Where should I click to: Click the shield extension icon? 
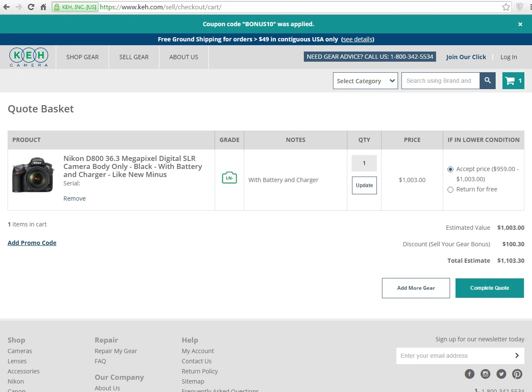[x=520, y=7]
